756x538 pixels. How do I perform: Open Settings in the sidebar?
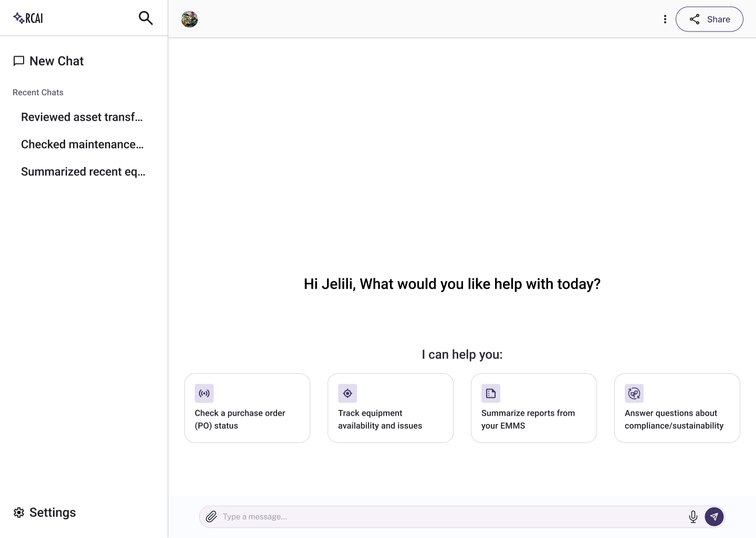[52, 512]
